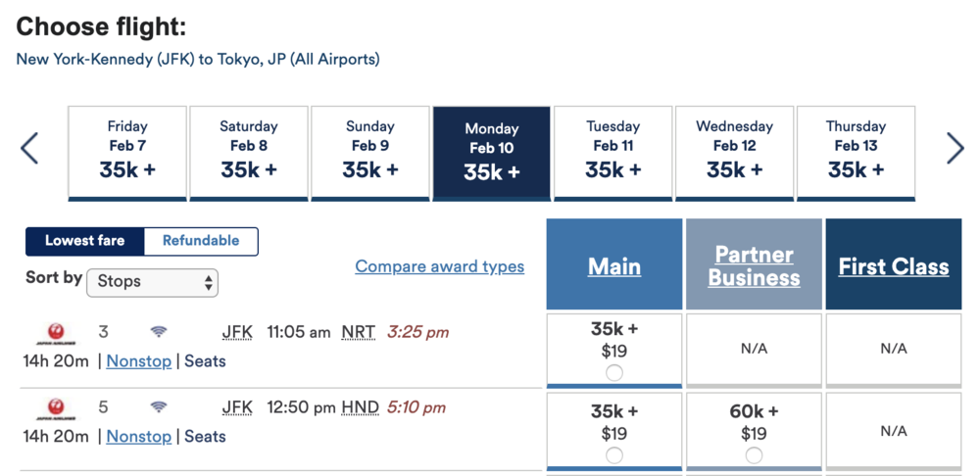The image size is (980, 476).
Task: Select Main 35k fare for 12:50 pm flight
Action: (614, 454)
